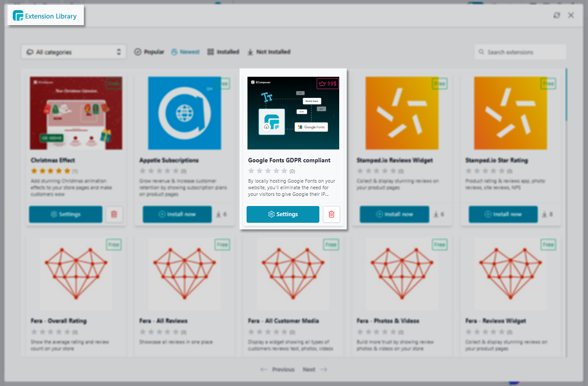Open Fera - Photos & Videos heart thumbnail
This screenshot has width=588, height=386.
click(x=402, y=274)
